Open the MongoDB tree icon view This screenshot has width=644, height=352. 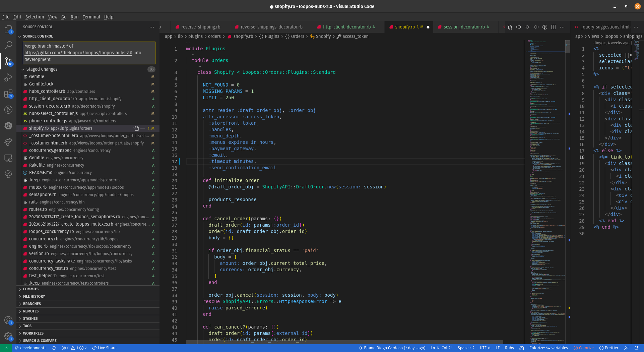coord(8,174)
